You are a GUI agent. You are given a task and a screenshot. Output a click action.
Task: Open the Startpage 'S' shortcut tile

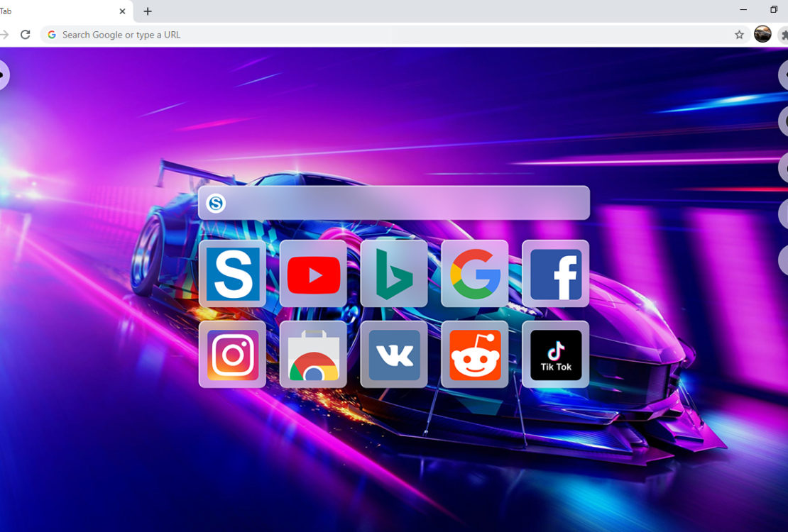(x=232, y=273)
